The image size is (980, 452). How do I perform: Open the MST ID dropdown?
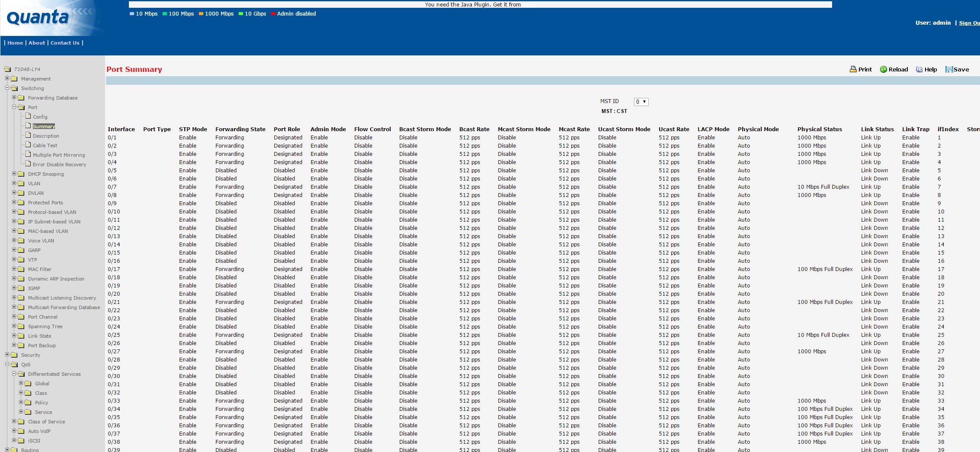pos(641,102)
